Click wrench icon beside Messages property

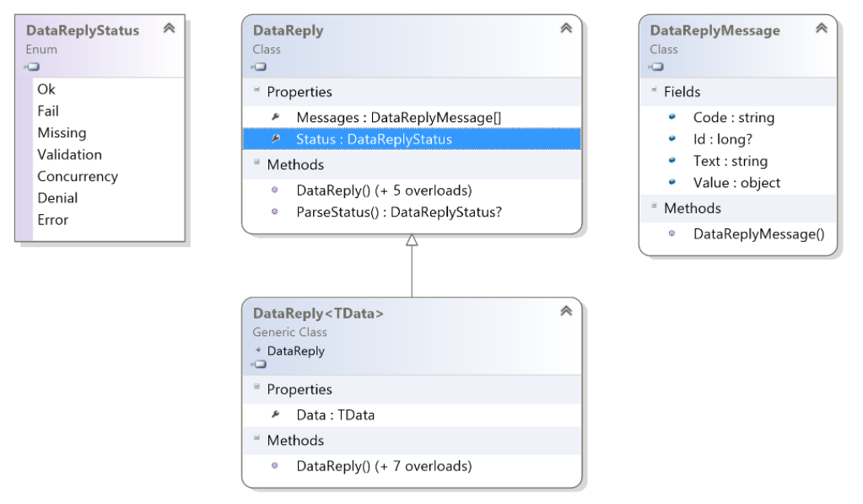click(x=275, y=116)
